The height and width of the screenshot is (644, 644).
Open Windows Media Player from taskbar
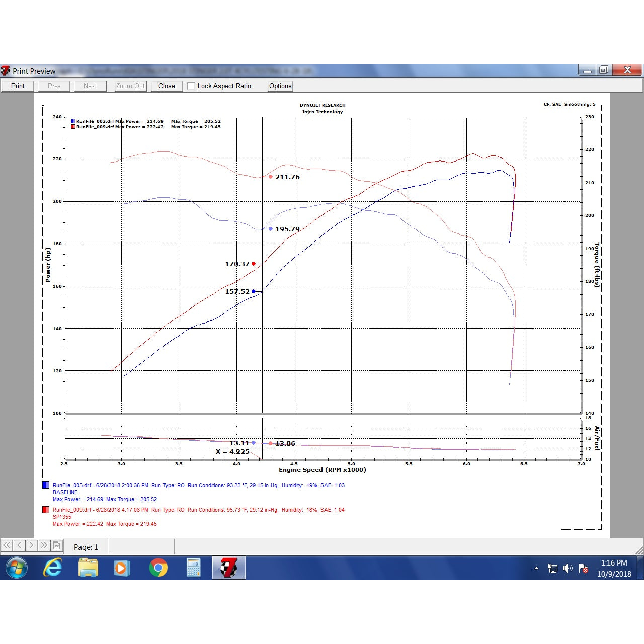121,568
